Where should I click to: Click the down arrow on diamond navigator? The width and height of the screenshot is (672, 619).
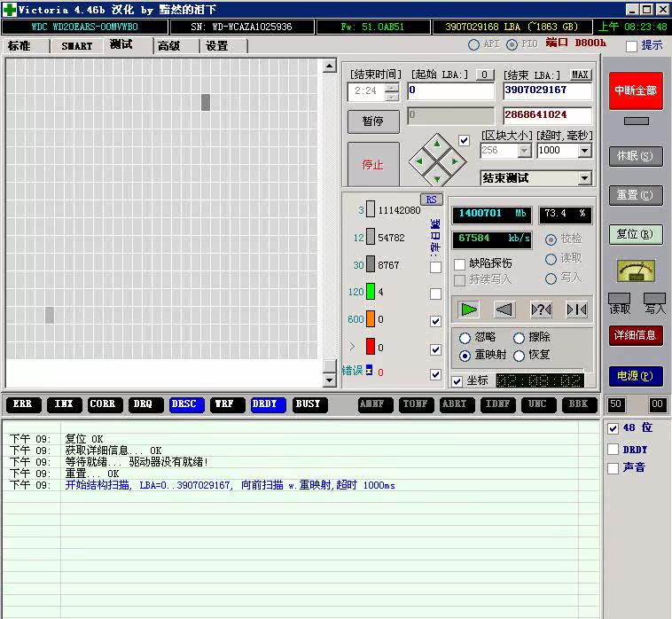click(437, 179)
